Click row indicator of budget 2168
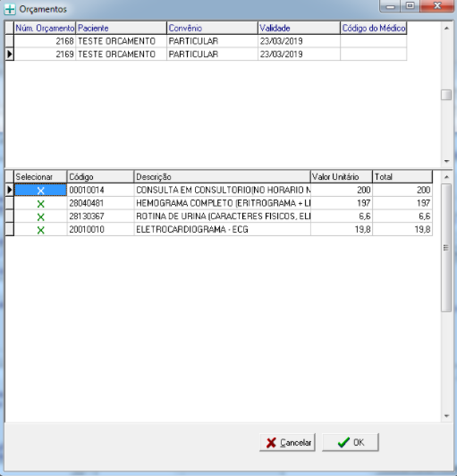457x476 pixels. [10, 41]
